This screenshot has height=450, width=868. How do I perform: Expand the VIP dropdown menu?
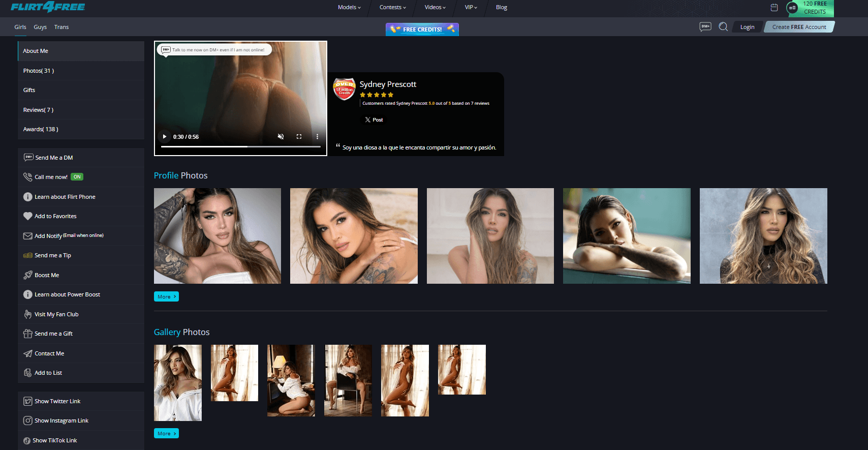[x=471, y=7]
